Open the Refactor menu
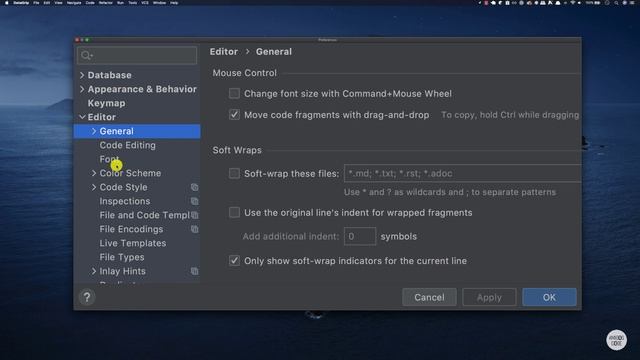Screen dimensions: 640x360 [x=105, y=3]
